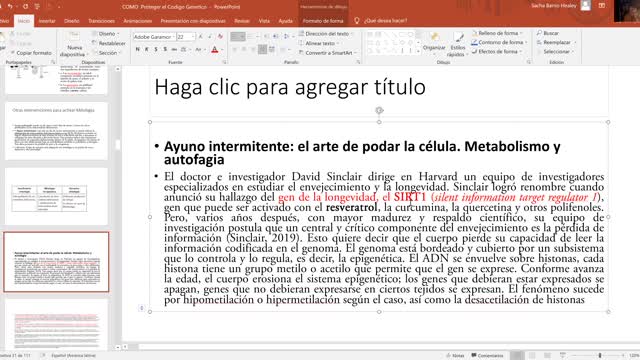The image size is (640, 360).
Task: Click the clear all formatting icon
Action: click(x=220, y=37)
